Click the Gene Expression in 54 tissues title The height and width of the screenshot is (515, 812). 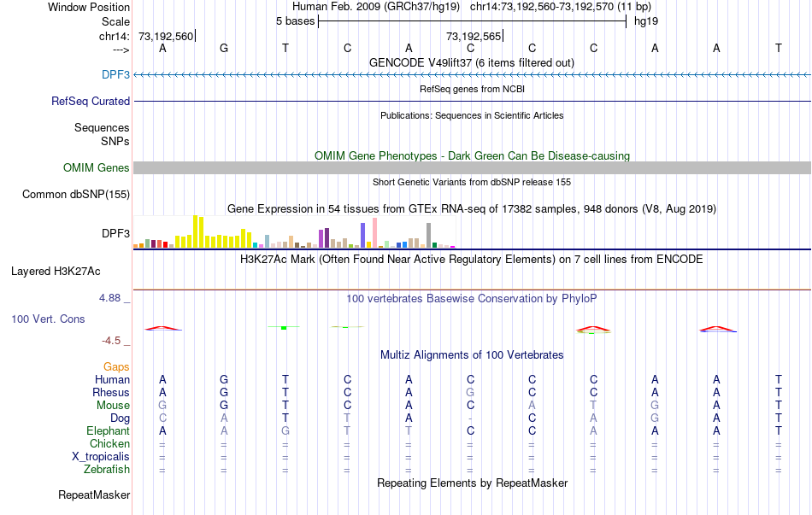(x=472, y=209)
